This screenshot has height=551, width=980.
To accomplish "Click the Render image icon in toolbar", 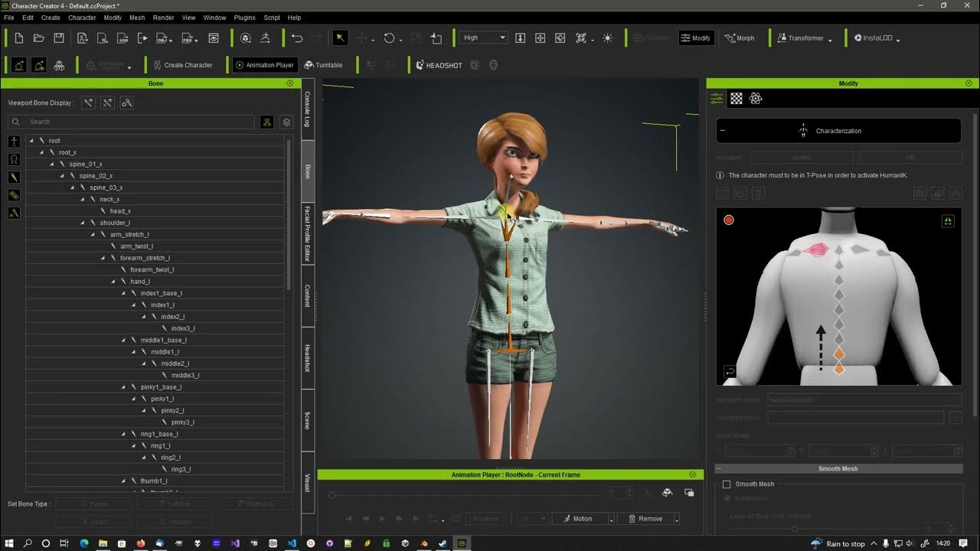I will coord(214,37).
